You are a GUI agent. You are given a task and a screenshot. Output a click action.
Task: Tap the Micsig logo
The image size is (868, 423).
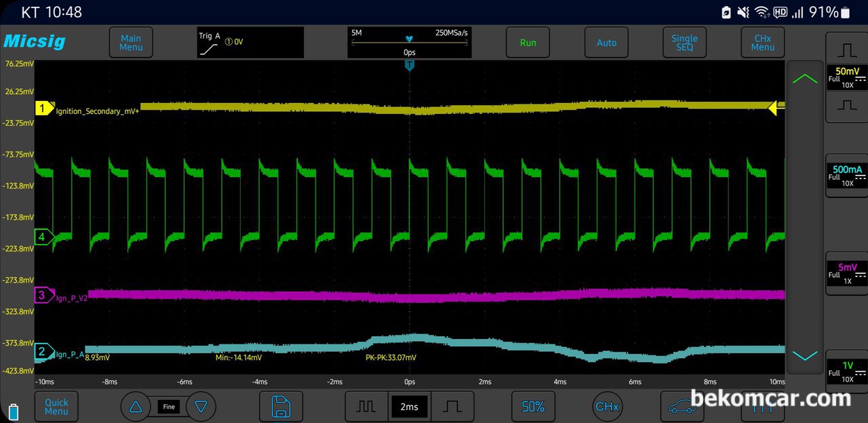[x=35, y=41]
